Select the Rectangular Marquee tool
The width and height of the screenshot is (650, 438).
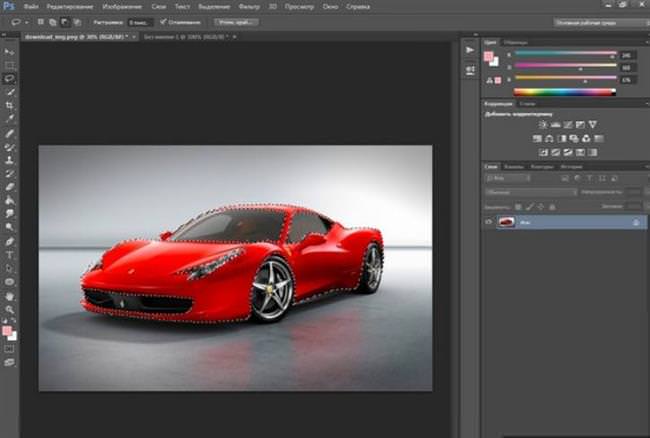click(x=10, y=66)
